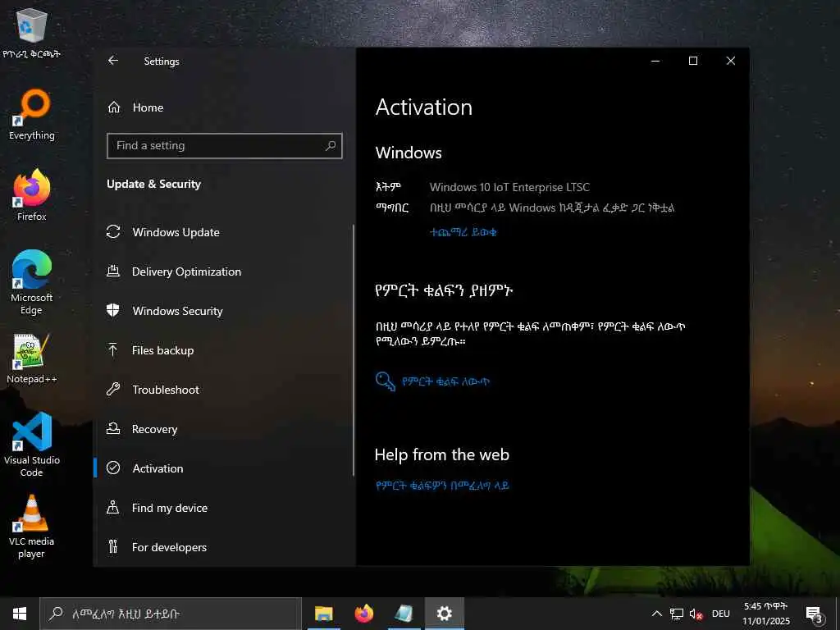Select Files backup in sidebar

click(163, 350)
